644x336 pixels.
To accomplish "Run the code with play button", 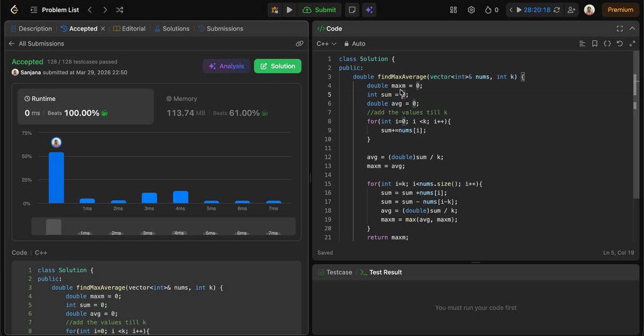I will click(x=289, y=10).
